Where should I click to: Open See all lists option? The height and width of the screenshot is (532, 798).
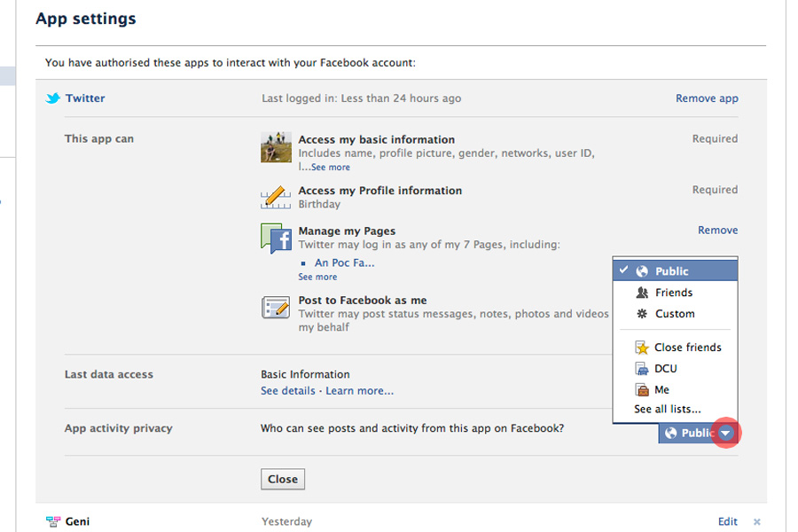coord(667,410)
